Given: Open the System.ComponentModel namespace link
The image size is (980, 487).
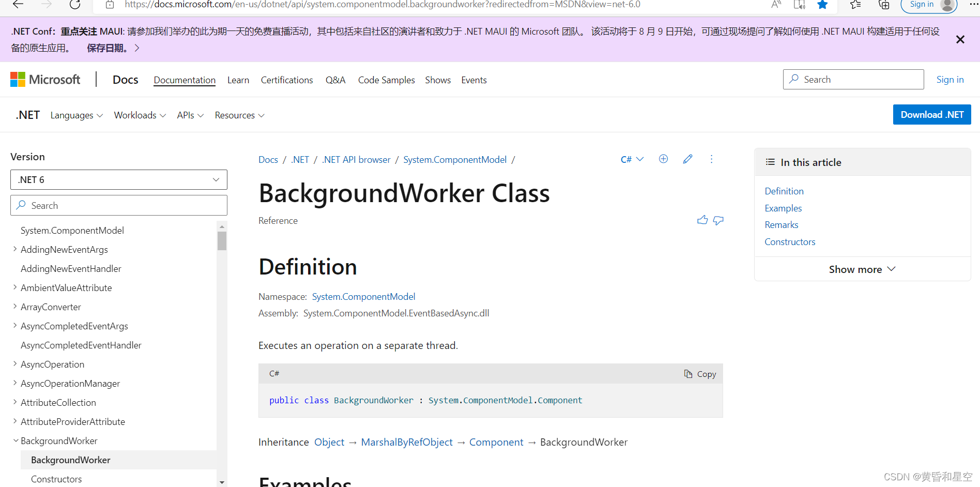Looking at the screenshot, I should (363, 297).
